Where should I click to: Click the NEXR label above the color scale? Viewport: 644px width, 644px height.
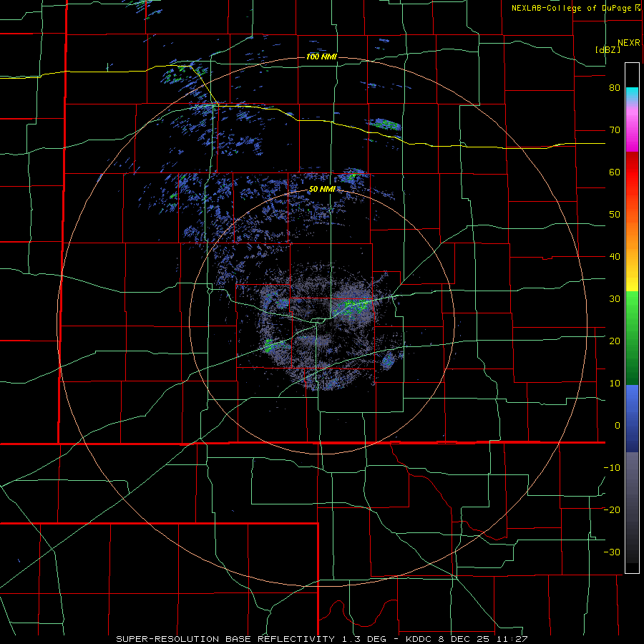point(629,43)
